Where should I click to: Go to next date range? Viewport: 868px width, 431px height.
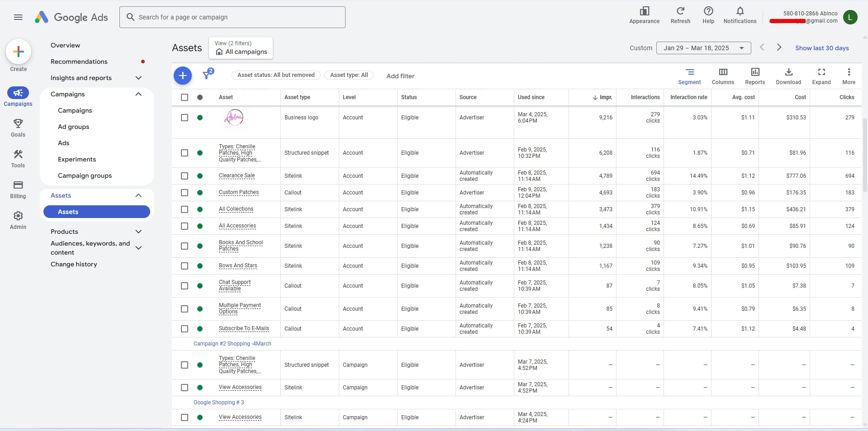[x=779, y=47]
